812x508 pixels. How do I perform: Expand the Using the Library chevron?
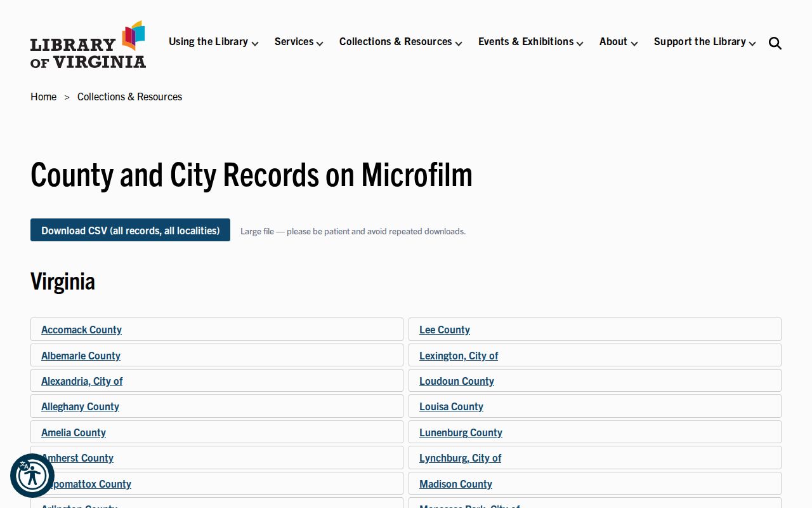tap(255, 44)
